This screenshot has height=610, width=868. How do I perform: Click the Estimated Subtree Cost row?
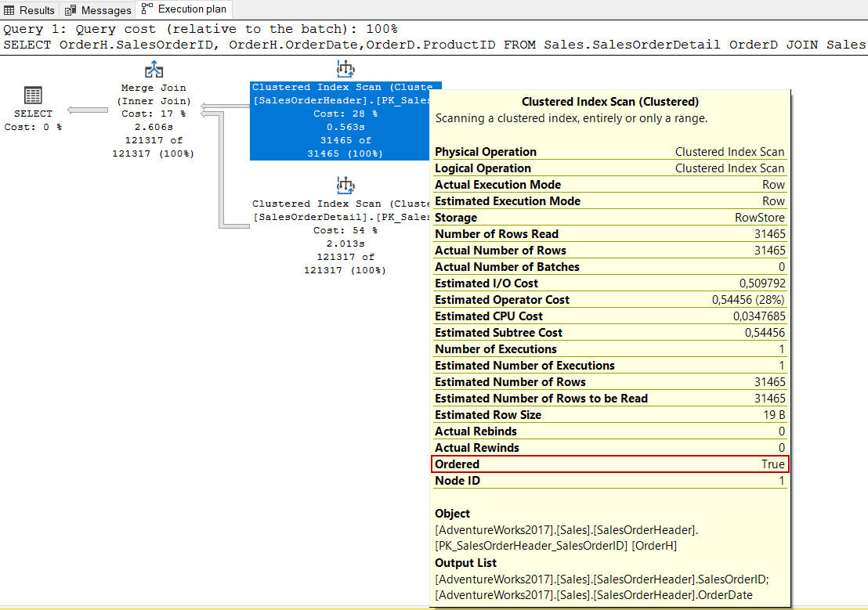click(x=609, y=333)
